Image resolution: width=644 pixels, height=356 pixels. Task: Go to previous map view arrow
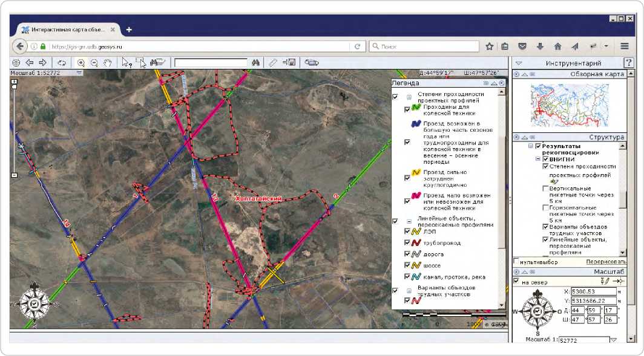tap(30, 63)
